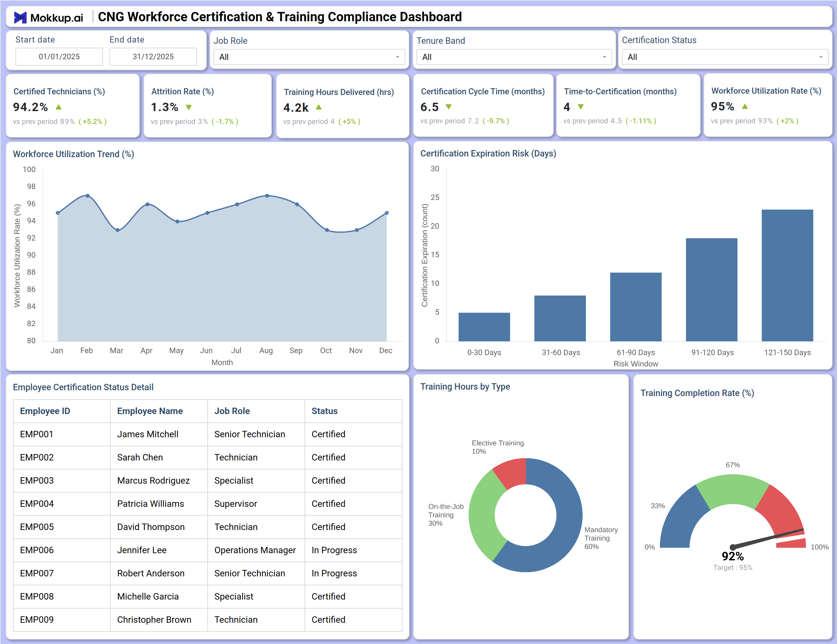Click the Oct data point on utilization trend
Screen dimensions: 837x644
tap(327, 230)
